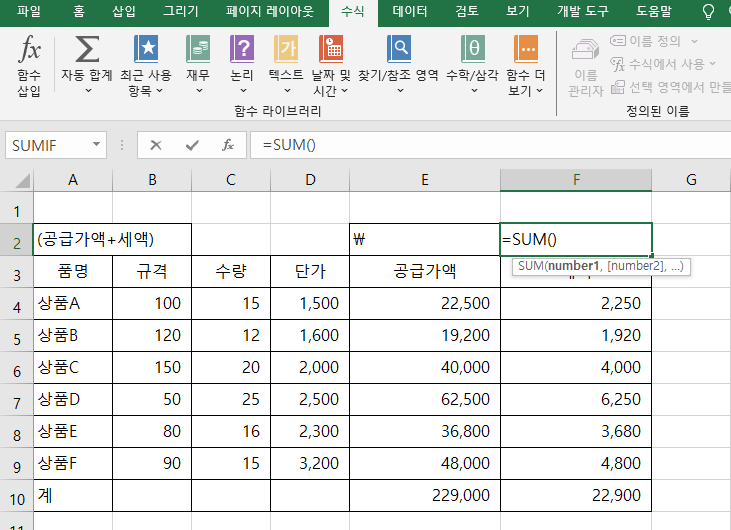Image resolution: width=731 pixels, height=530 pixels.
Task: Click inside the formula bar showing =SUM()
Action: [490, 145]
